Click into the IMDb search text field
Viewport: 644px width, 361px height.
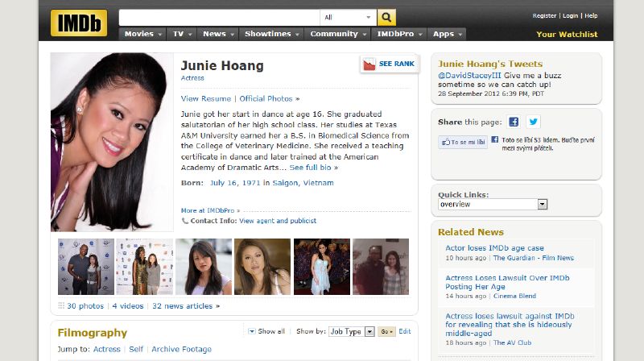coord(219,17)
